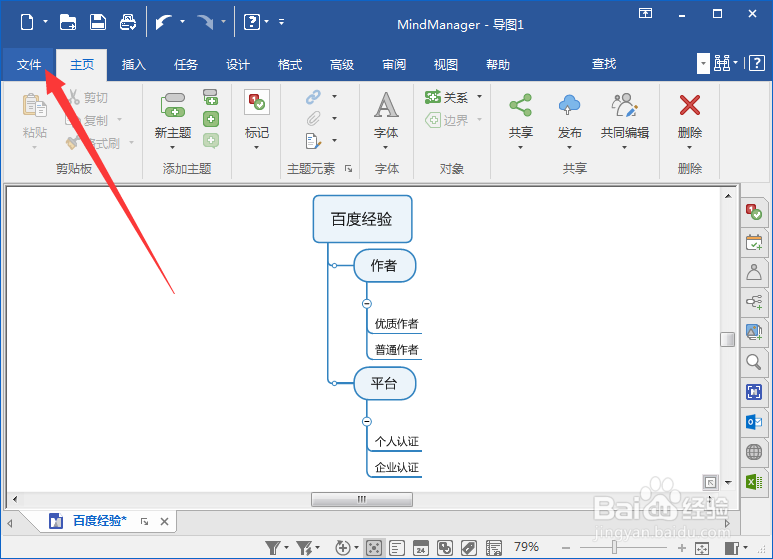The image size is (773, 559).
Task: Expand the 标记 dropdown arrow
Action: [x=256, y=147]
